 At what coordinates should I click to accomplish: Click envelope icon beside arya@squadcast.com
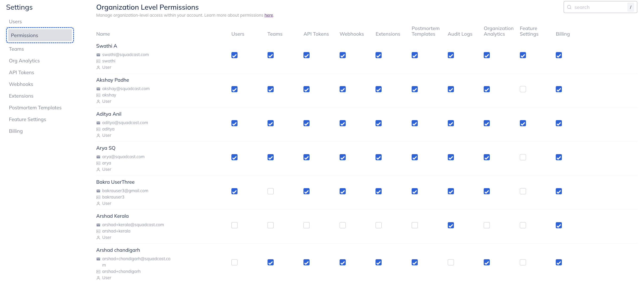pos(98,157)
